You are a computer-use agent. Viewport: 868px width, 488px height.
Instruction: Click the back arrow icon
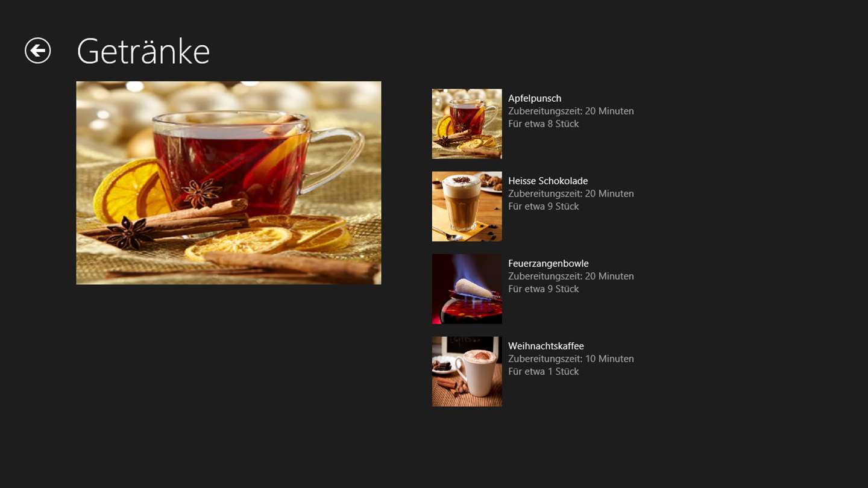tap(37, 51)
